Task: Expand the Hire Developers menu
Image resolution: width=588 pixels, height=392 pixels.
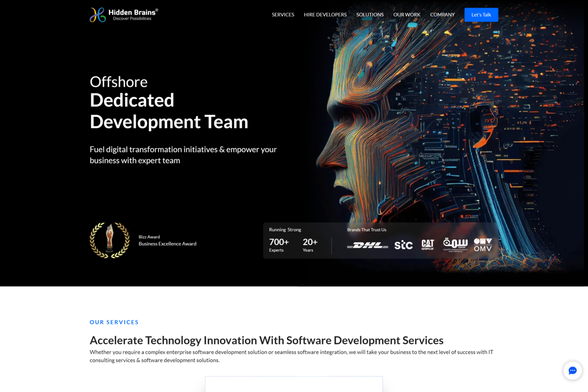Action: pos(325,15)
